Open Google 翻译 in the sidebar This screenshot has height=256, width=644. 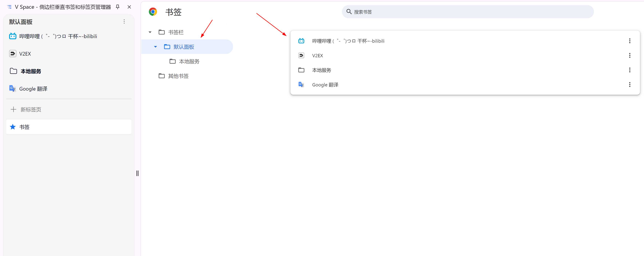[x=33, y=89]
